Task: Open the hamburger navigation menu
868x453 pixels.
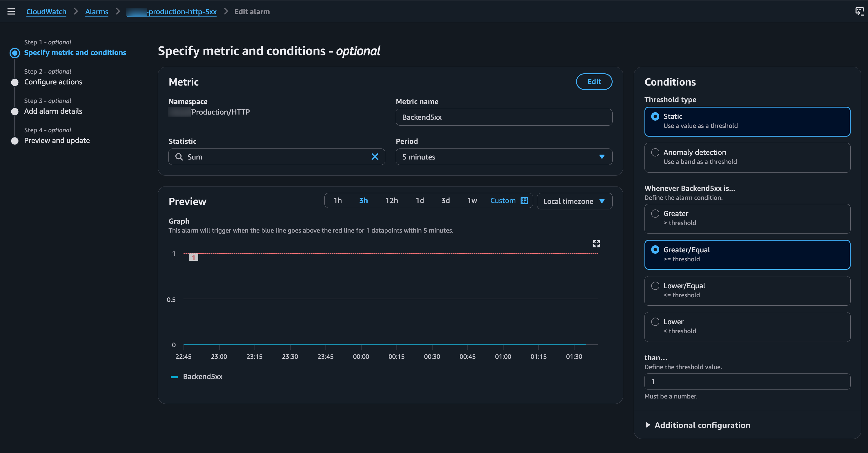Action: (11, 12)
